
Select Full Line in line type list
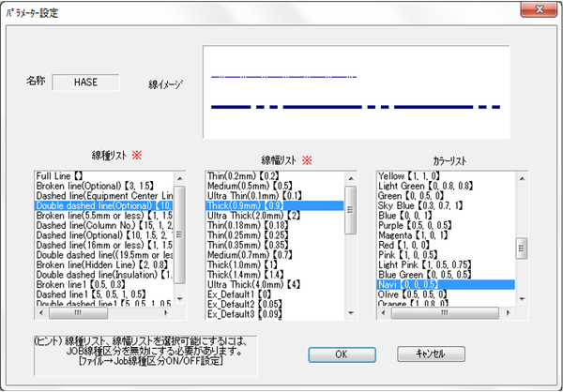click(60, 175)
